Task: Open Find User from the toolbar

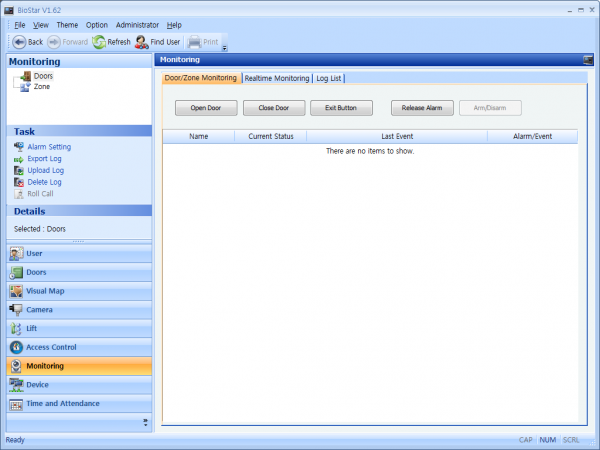Action: point(142,42)
